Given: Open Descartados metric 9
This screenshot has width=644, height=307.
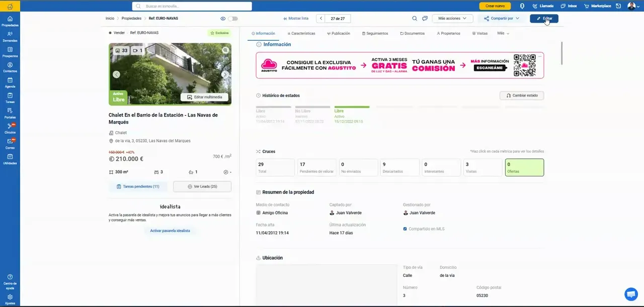Looking at the screenshot, I should pyautogui.click(x=400, y=167).
